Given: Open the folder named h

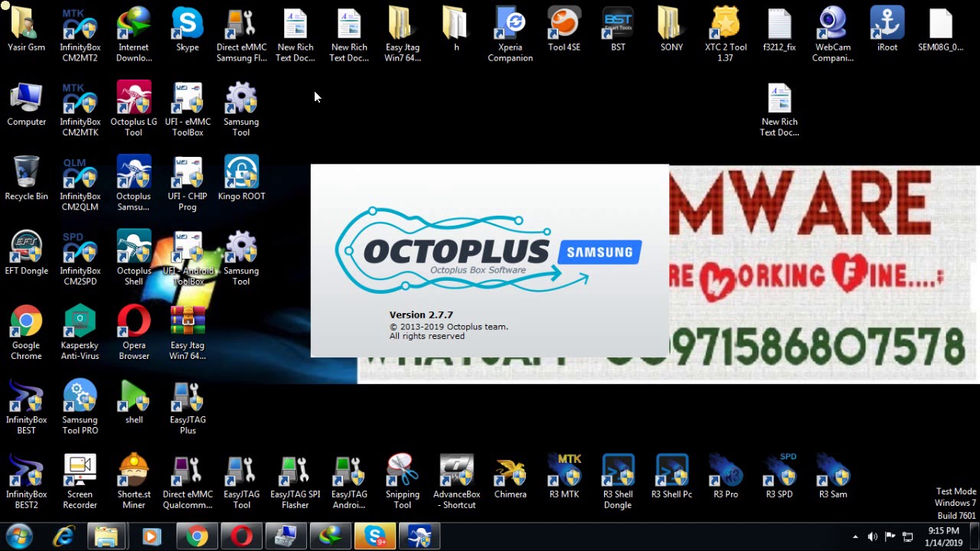Looking at the screenshot, I should point(456,31).
